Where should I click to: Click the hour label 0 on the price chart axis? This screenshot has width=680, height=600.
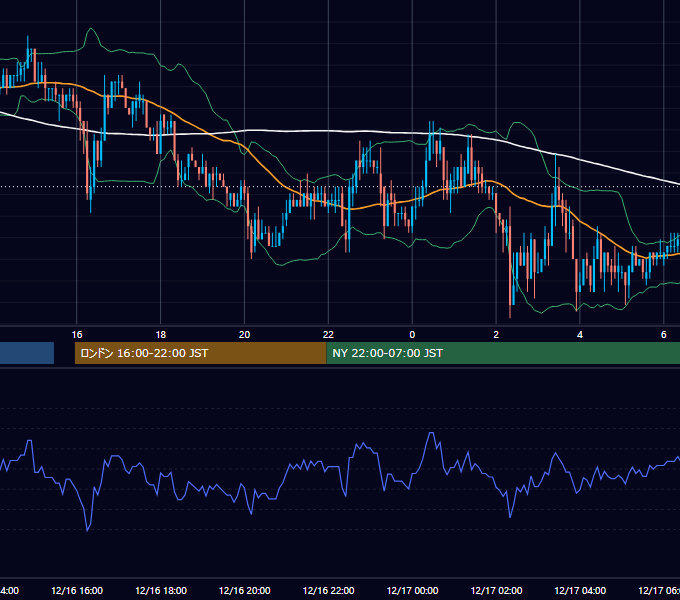412,334
